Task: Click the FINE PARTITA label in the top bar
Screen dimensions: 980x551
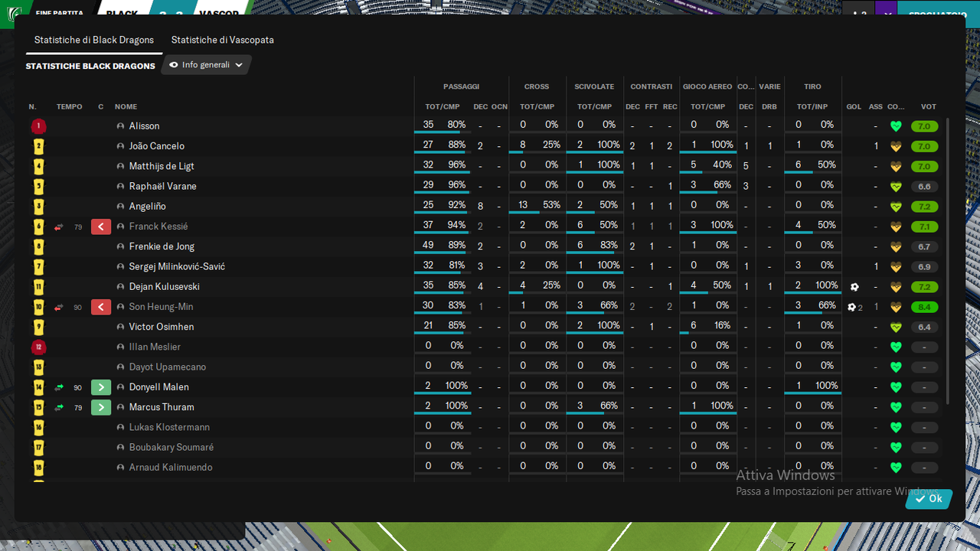Action: click(x=59, y=13)
